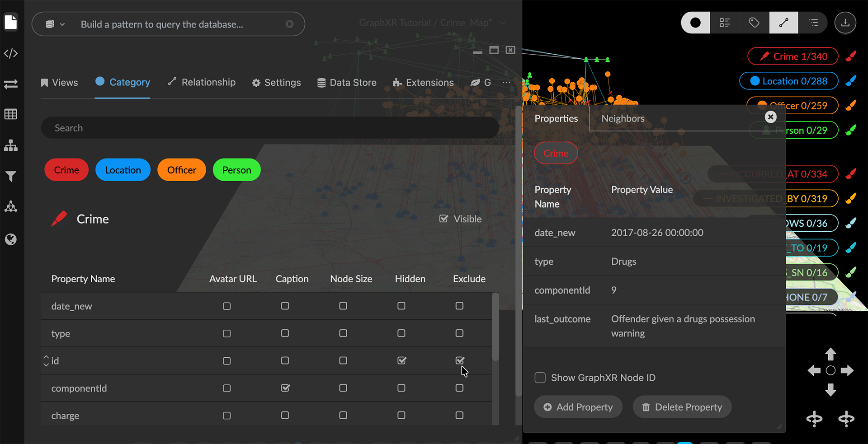Switch to the Relationship tab
868x444 pixels.
coord(202,82)
